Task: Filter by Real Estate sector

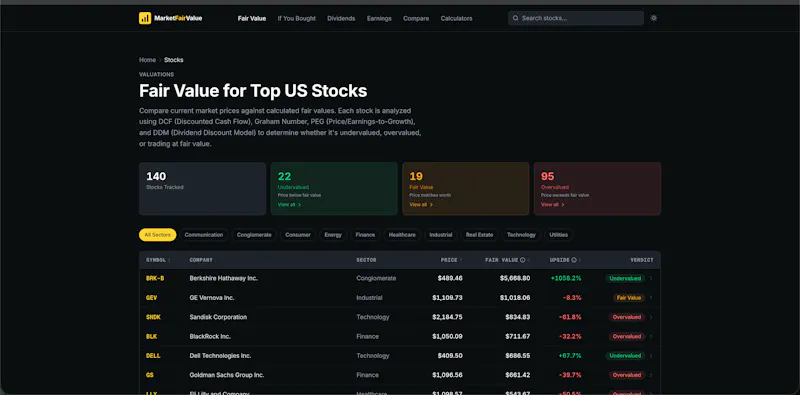Action: 480,235
